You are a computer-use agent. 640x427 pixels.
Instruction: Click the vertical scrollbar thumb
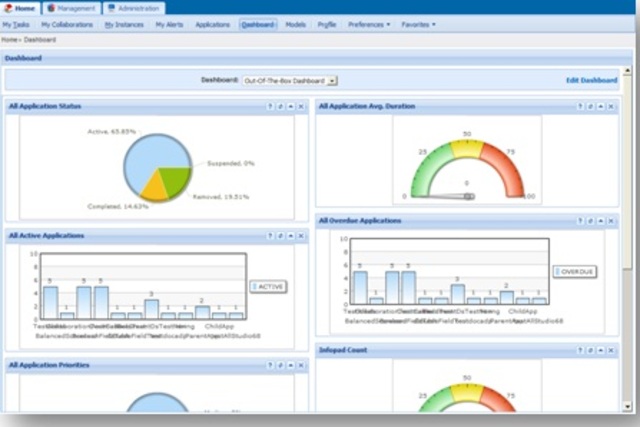pyautogui.click(x=627, y=171)
